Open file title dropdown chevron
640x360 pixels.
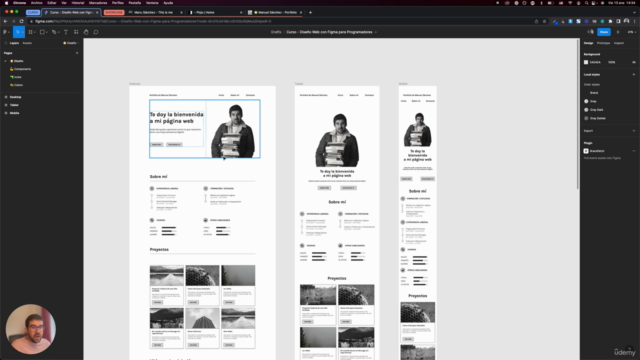tap(376, 32)
